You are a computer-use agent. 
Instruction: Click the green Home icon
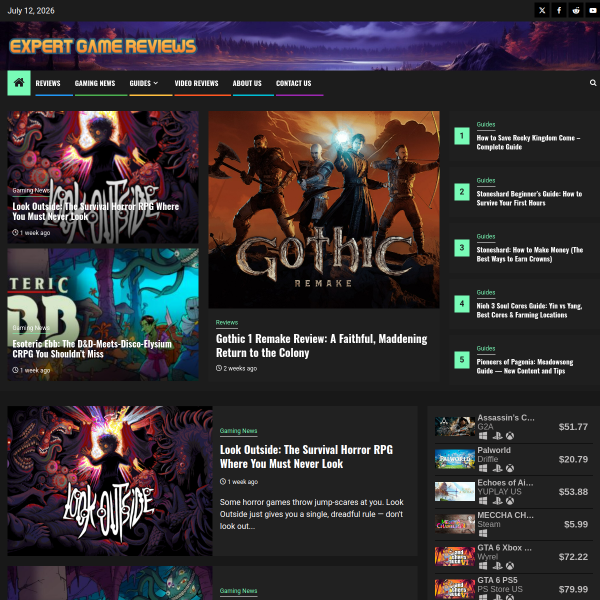[x=19, y=83]
